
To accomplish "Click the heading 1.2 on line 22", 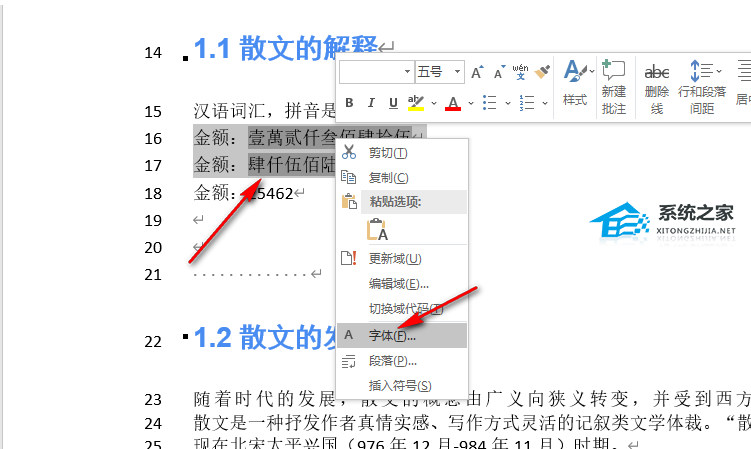I will [266, 337].
